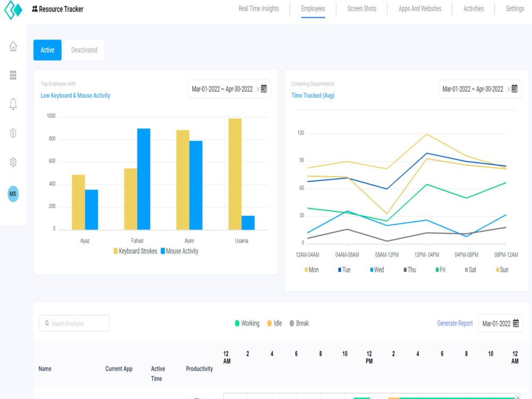
Task: Toggle Keyboard Strokes legend item
Action: (135, 251)
